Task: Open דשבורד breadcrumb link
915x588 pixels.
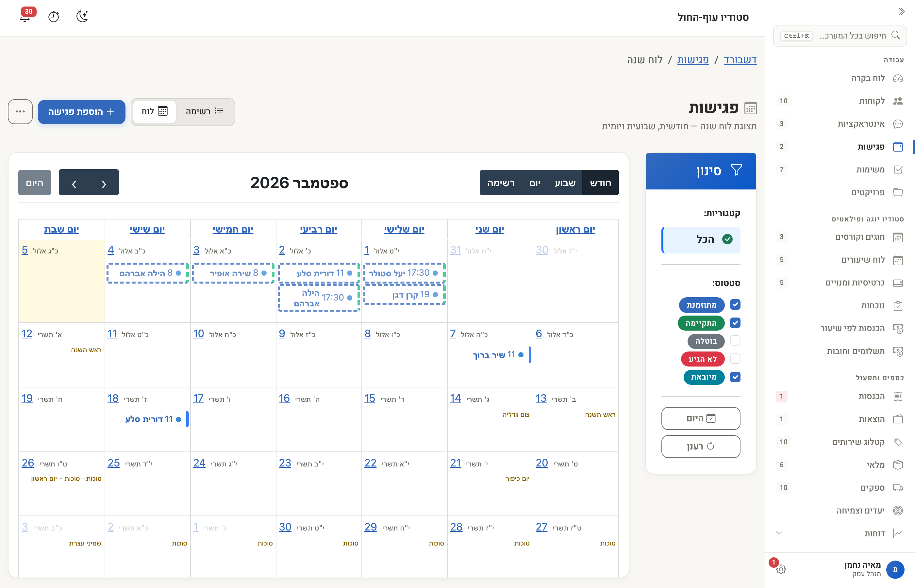Action: click(x=740, y=60)
